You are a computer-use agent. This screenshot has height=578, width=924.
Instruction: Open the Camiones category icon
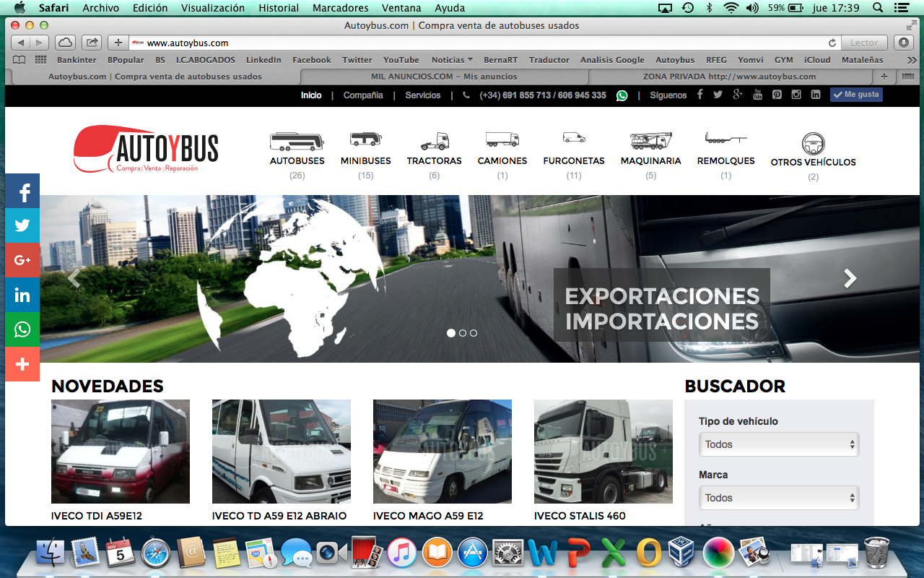pyautogui.click(x=502, y=139)
